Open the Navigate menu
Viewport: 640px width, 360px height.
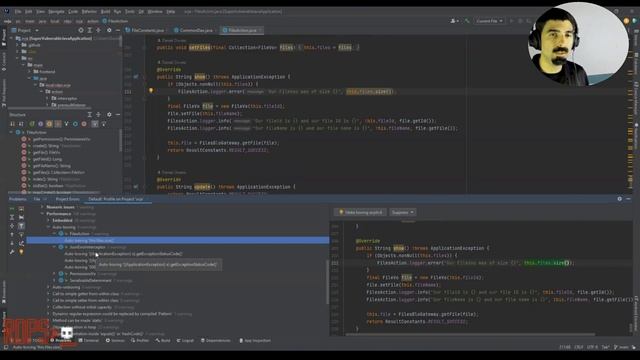pyautogui.click(x=56, y=11)
